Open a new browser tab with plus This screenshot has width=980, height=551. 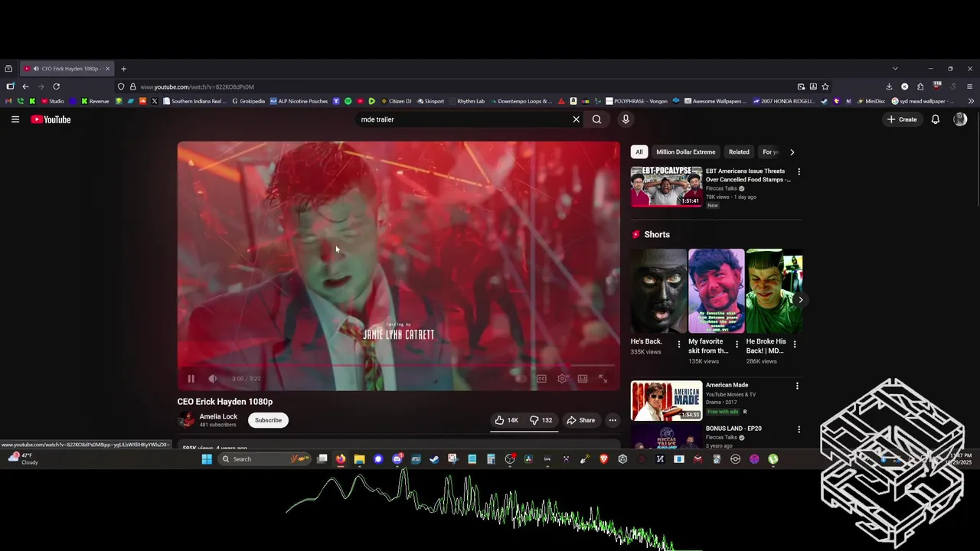[x=123, y=69]
